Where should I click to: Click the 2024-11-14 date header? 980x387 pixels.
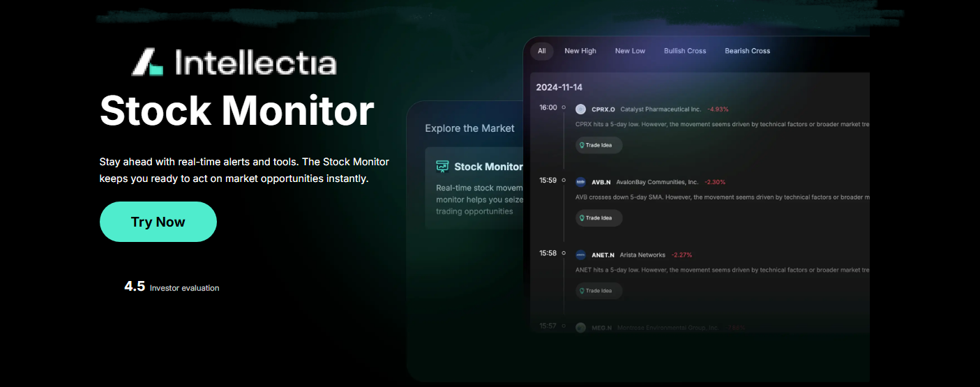559,87
